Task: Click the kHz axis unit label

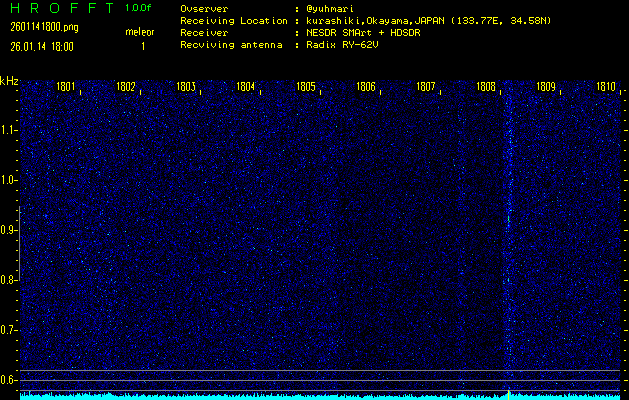Action: [9, 81]
